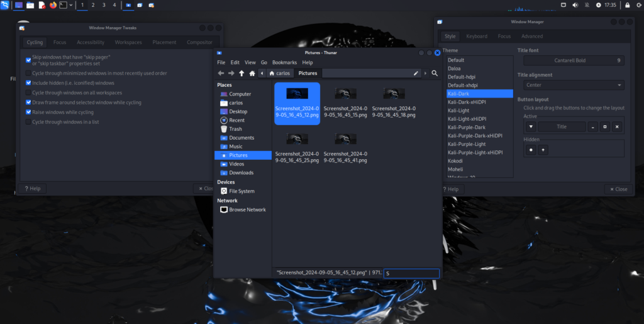
Task: Toggle Cycle through windows in a list
Action: (28, 122)
